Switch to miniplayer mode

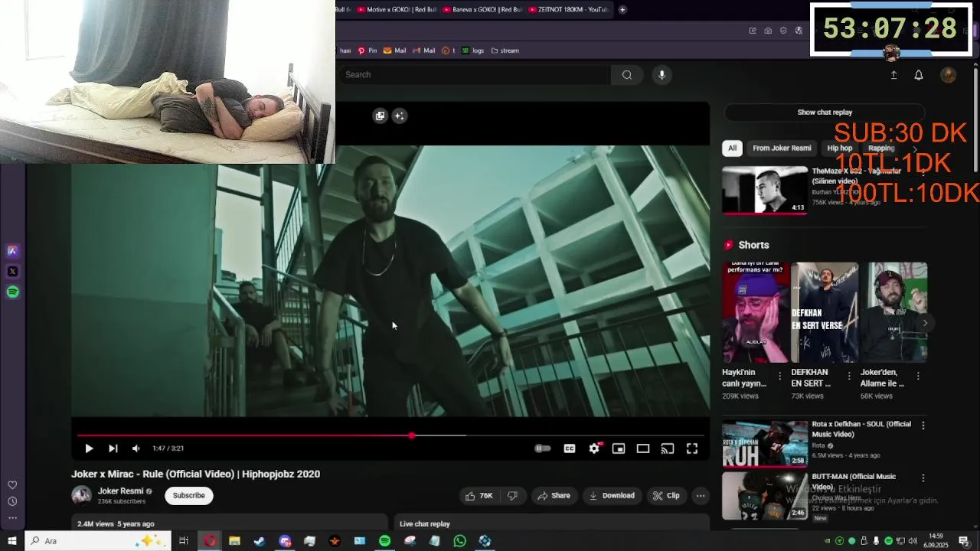(619, 448)
